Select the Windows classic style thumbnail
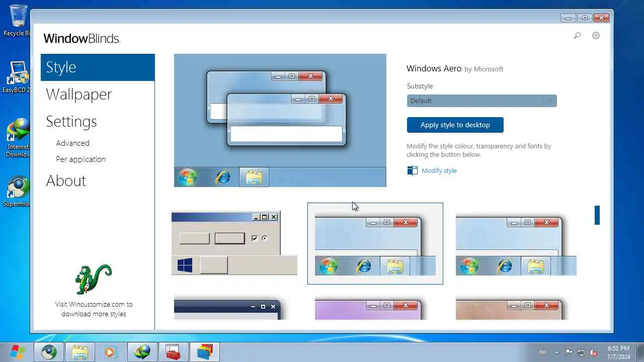This screenshot has height=362, width=644. click(234, 243)
